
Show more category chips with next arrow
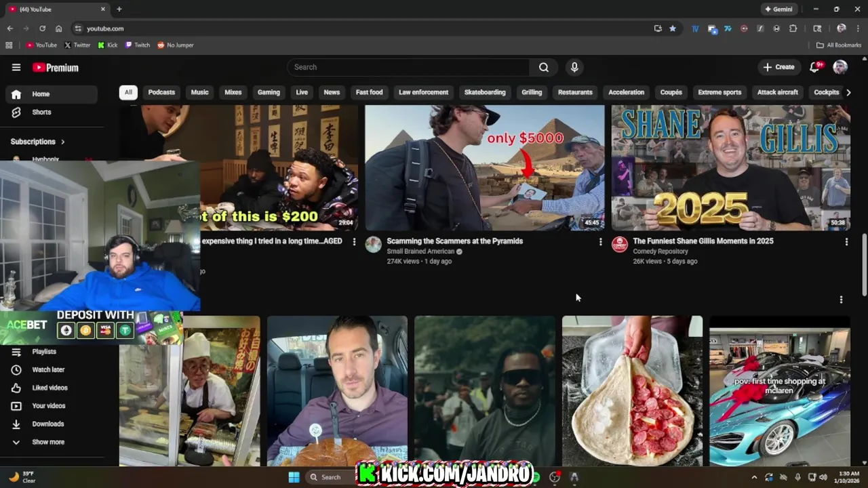click(x=848, y=92)
